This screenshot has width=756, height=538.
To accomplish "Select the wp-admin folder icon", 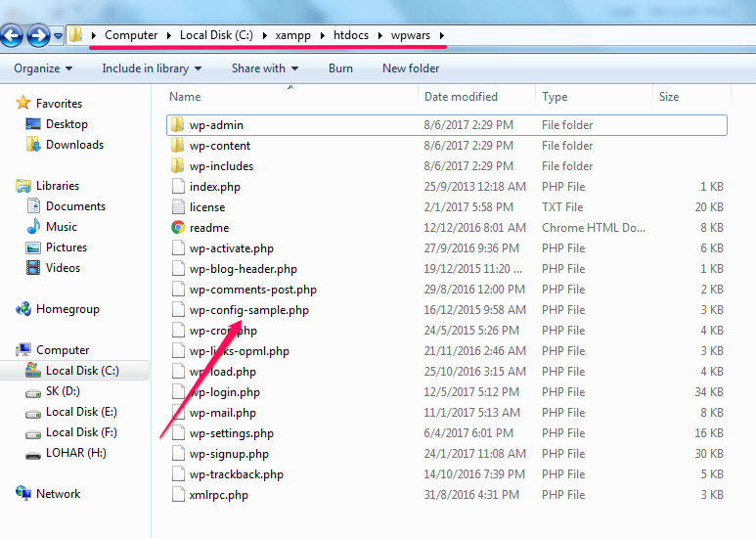I will [177, 124].
